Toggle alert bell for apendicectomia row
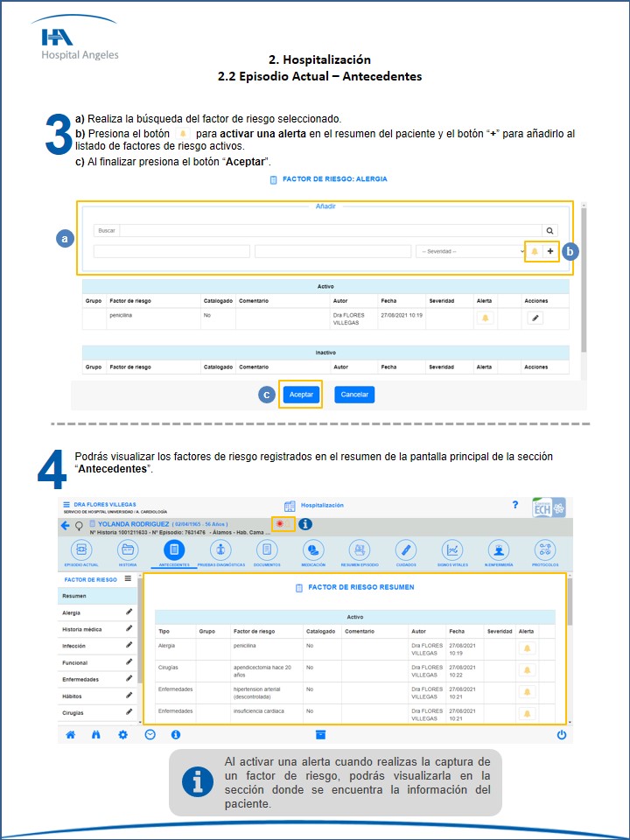The width and height of the screenshot is (630, 840). [x=527, y=669]
